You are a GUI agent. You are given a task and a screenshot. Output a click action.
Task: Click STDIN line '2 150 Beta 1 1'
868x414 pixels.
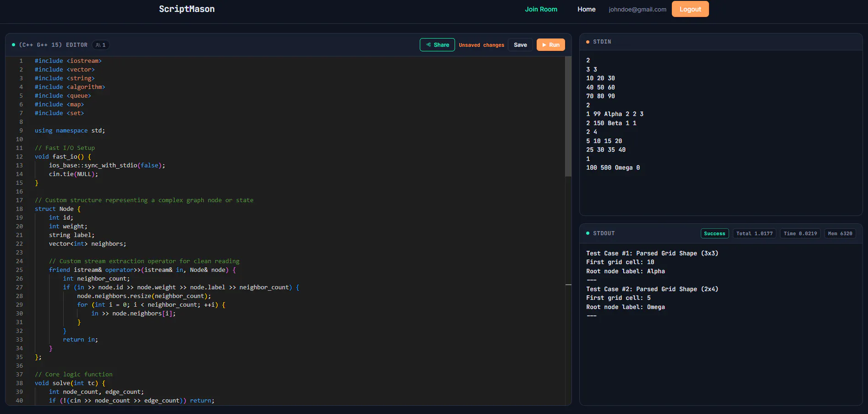611,123
